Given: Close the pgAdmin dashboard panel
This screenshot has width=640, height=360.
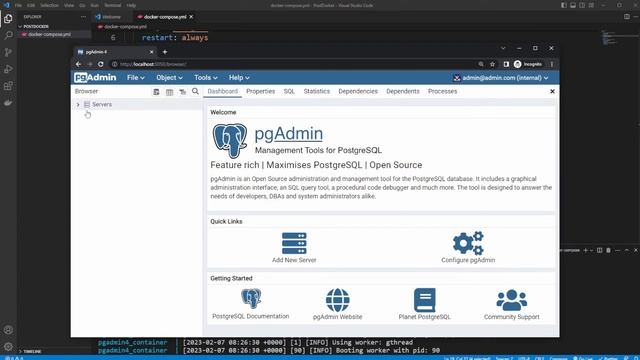Looking at the screenshot, I should pos(552,91).
